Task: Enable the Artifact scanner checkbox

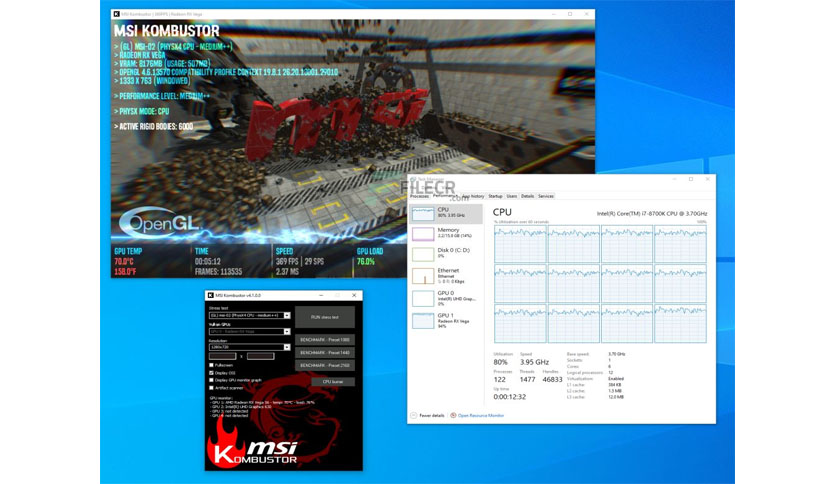Action: click(x=212, y=388)
